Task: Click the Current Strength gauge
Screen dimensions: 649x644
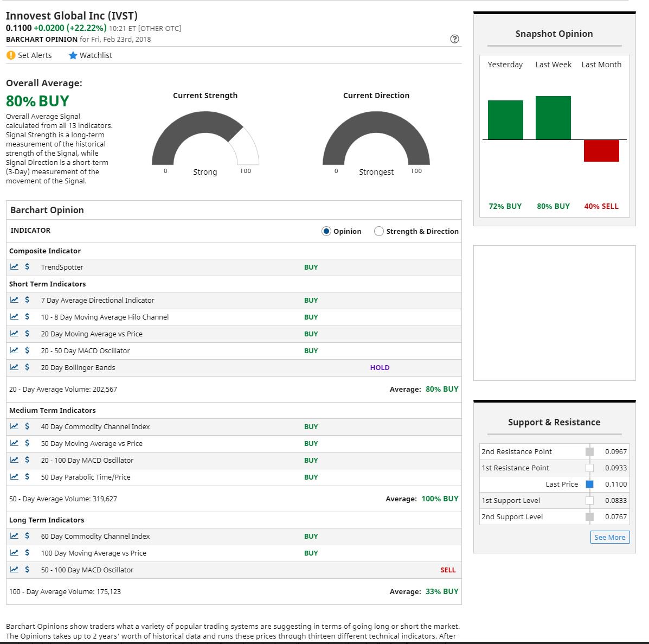Action: click(x=205, y=138)
